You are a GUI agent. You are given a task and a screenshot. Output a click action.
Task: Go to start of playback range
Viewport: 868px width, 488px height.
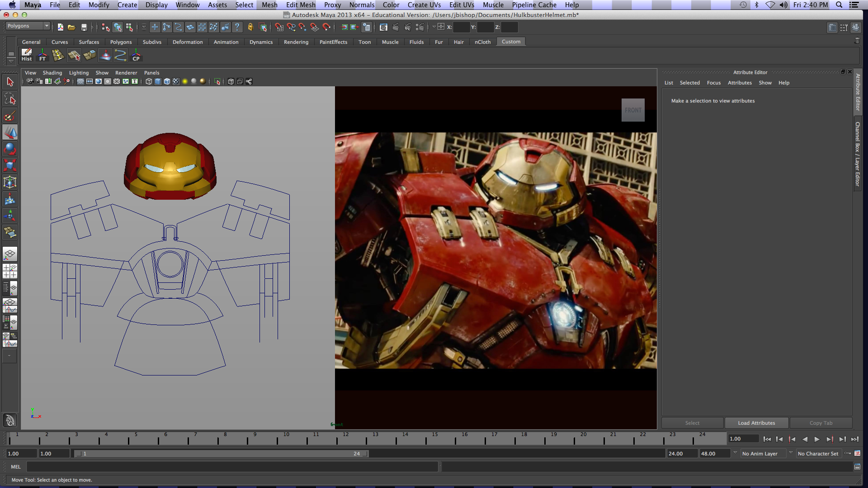[x=767, y=439]
